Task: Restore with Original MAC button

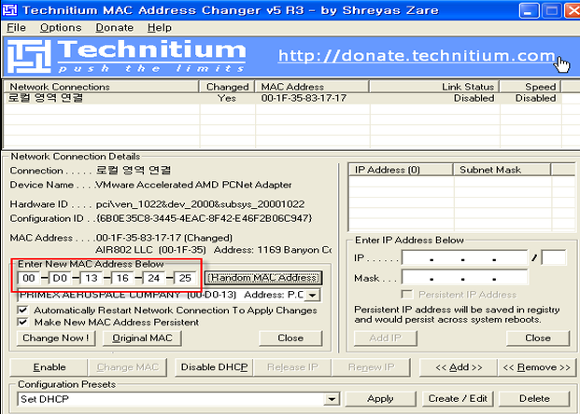Action: 142,338
